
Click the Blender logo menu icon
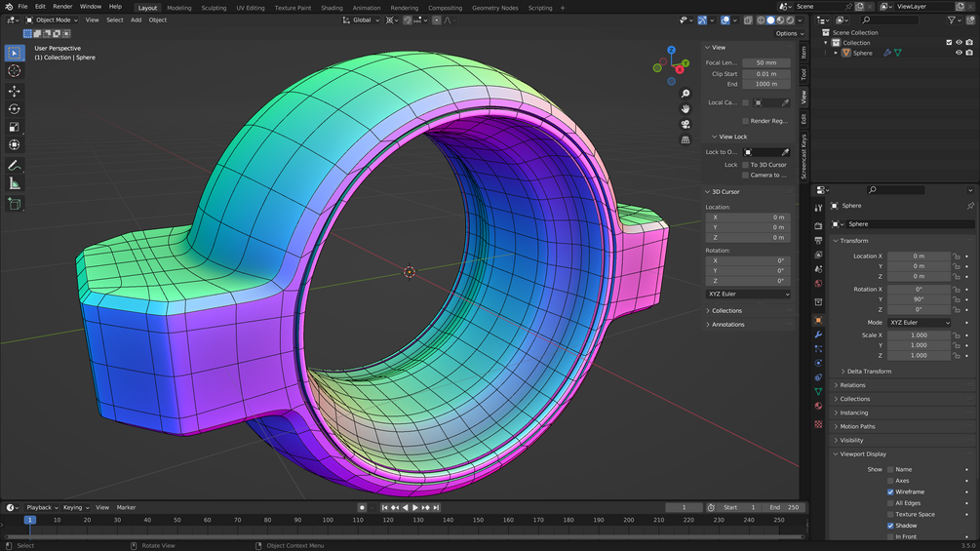point(9,6)
